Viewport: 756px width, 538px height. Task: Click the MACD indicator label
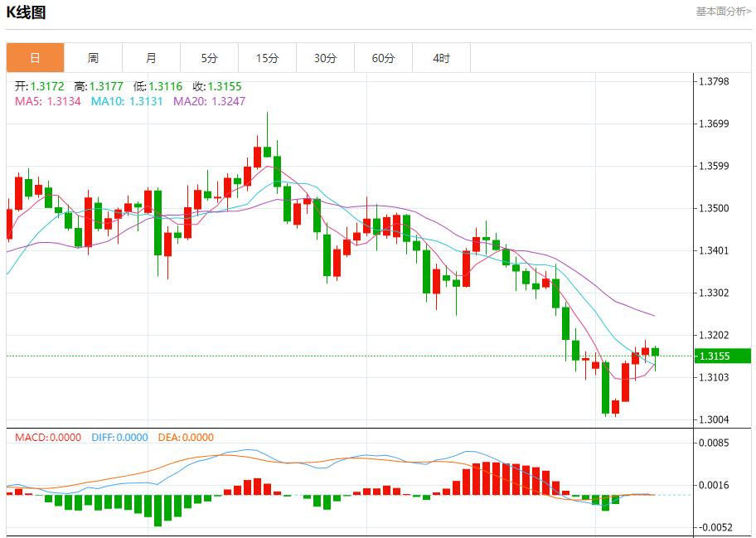[48, 437]
